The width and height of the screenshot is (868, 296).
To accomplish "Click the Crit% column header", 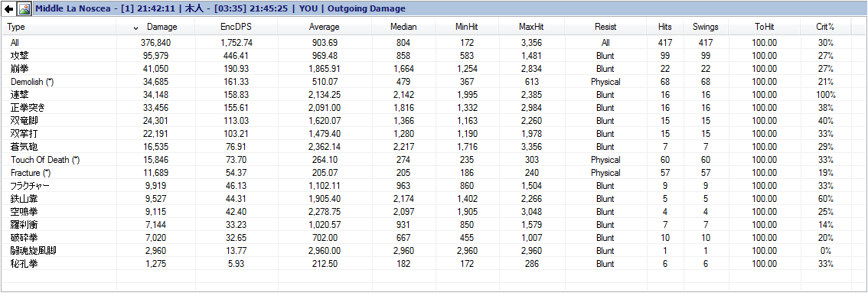I will (x=825, y=27).
